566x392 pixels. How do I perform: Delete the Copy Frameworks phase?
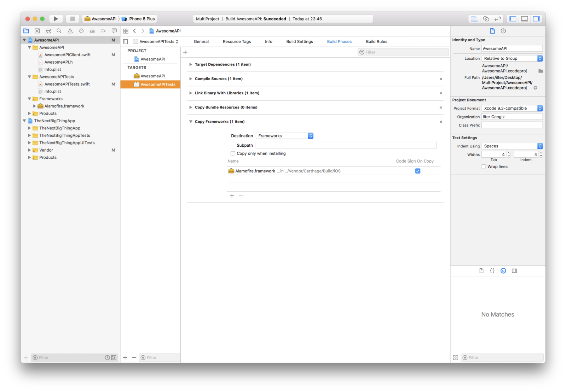pos(441,122)
